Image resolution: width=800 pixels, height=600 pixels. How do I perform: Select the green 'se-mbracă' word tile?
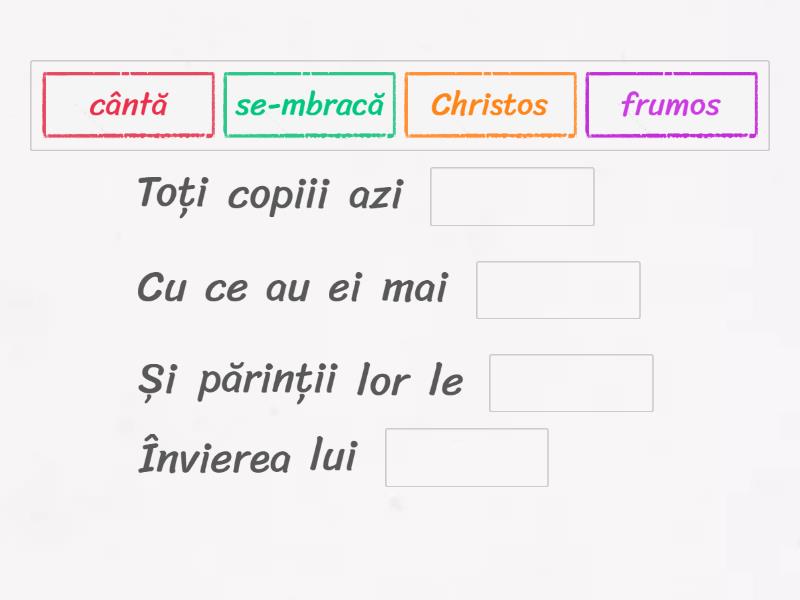click(x=310, y=105)
